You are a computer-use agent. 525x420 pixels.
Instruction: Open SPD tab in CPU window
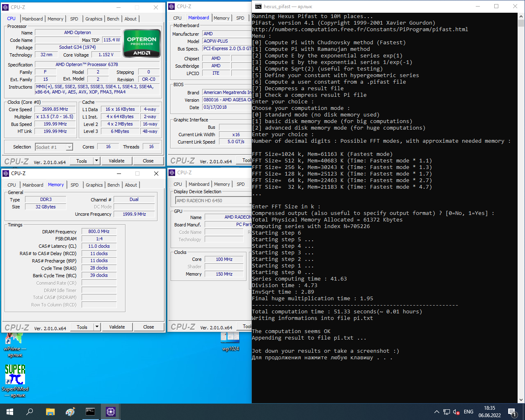point(74,19)
